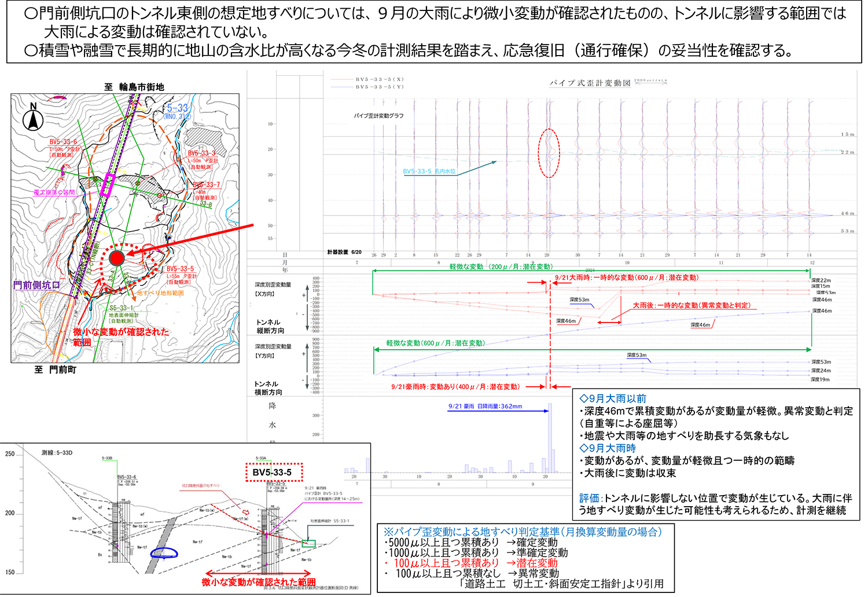Click the north arrow compass on the map
Screen dimensions: 868x597
click(33, 118)
